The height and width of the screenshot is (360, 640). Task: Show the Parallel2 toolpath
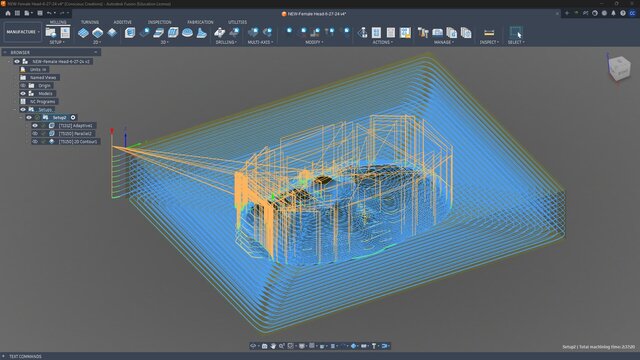35,133
